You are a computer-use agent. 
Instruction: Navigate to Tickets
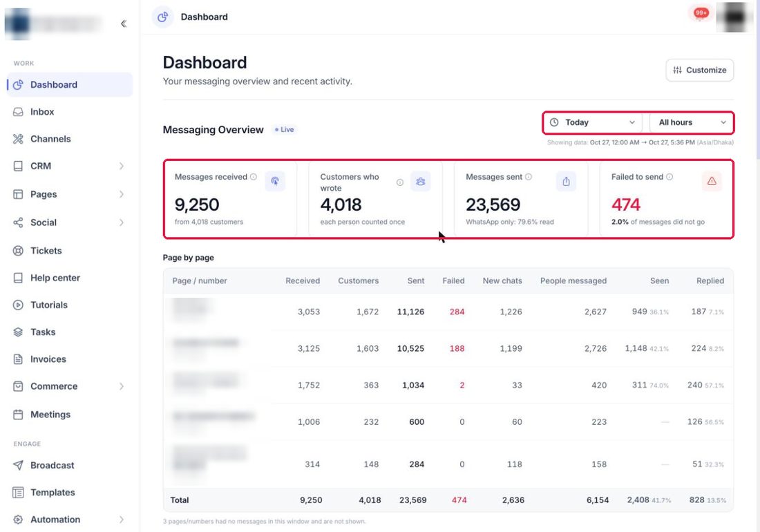click(x=70, y=251)
